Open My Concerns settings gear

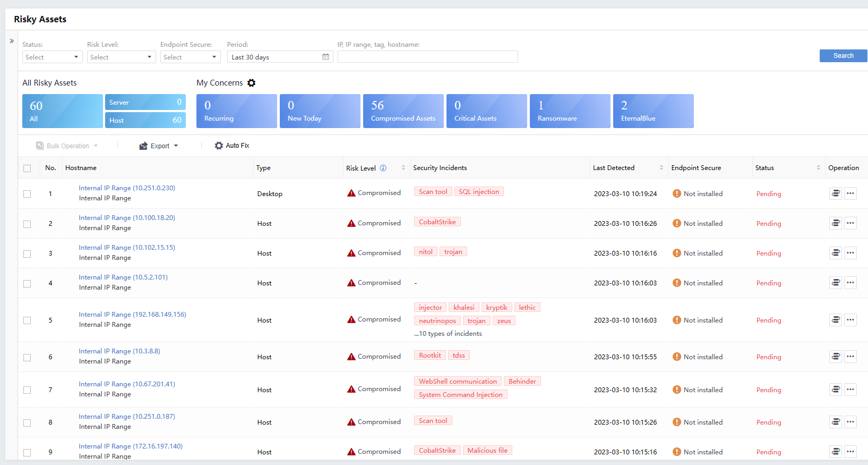click(252, 83)
